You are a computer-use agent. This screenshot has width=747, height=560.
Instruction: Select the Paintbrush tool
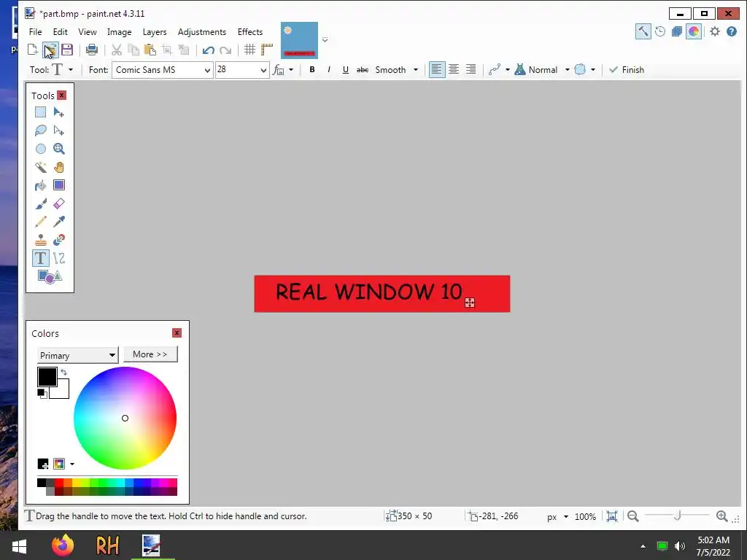coord(41,204)
